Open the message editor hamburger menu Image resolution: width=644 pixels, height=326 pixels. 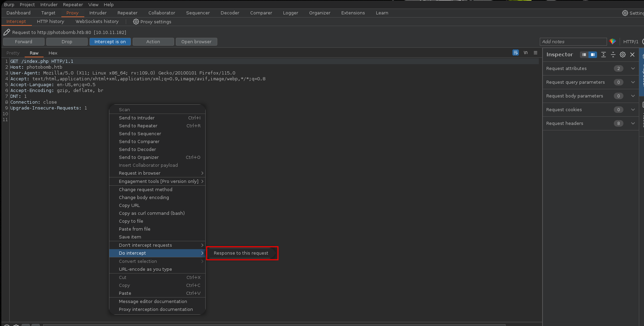[535, 53]
